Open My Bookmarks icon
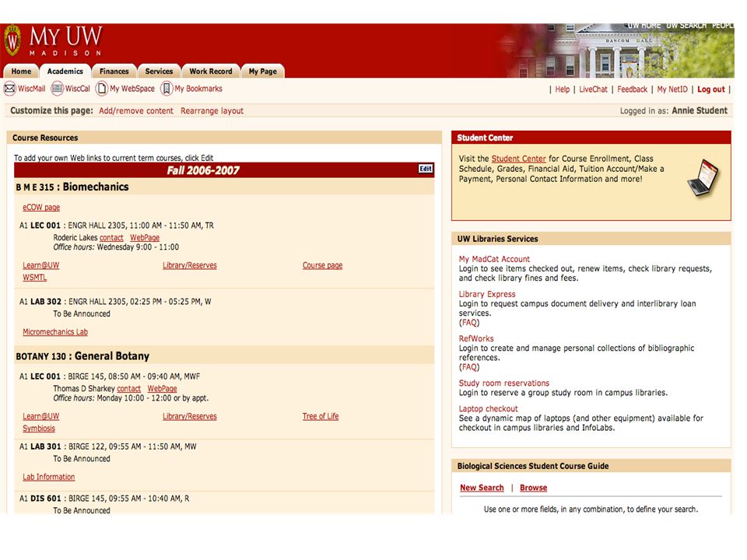 [167, 89]
